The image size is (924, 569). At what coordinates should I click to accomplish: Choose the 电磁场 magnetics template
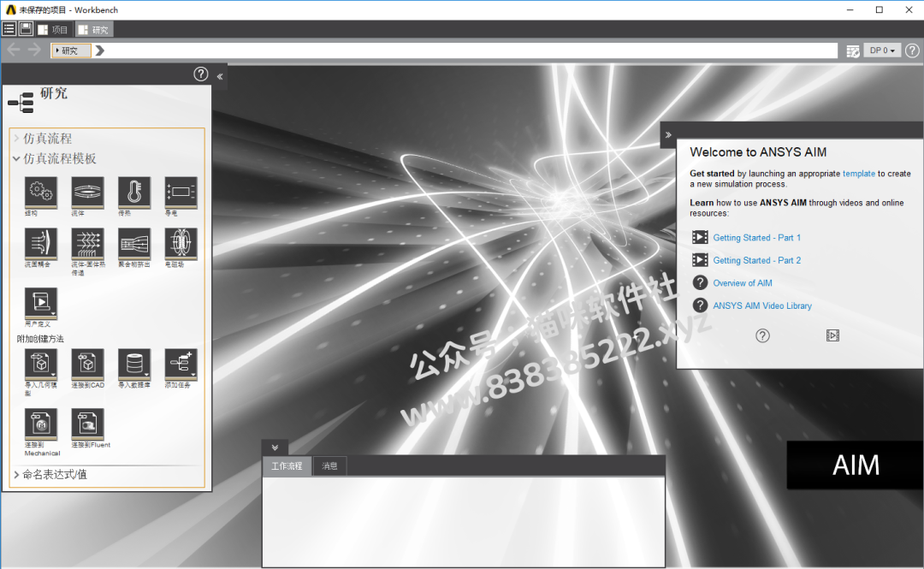(x=181, y=244)
